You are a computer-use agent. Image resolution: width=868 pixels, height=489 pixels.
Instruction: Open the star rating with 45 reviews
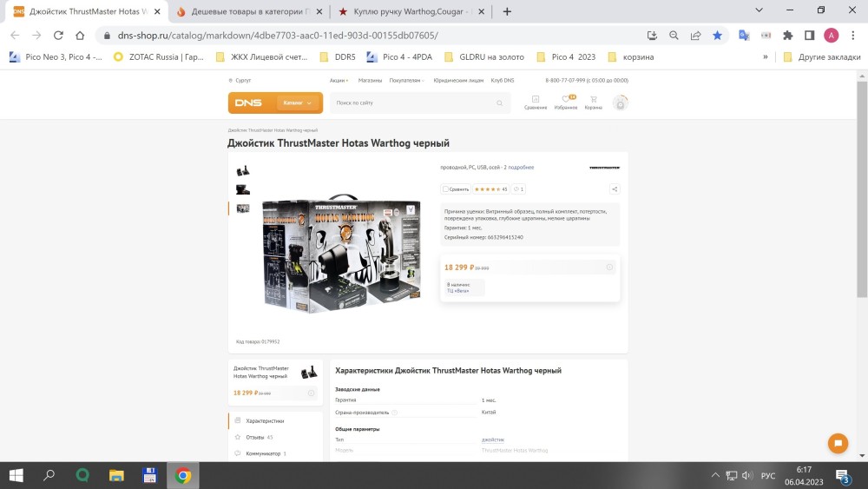coord(490,189)
